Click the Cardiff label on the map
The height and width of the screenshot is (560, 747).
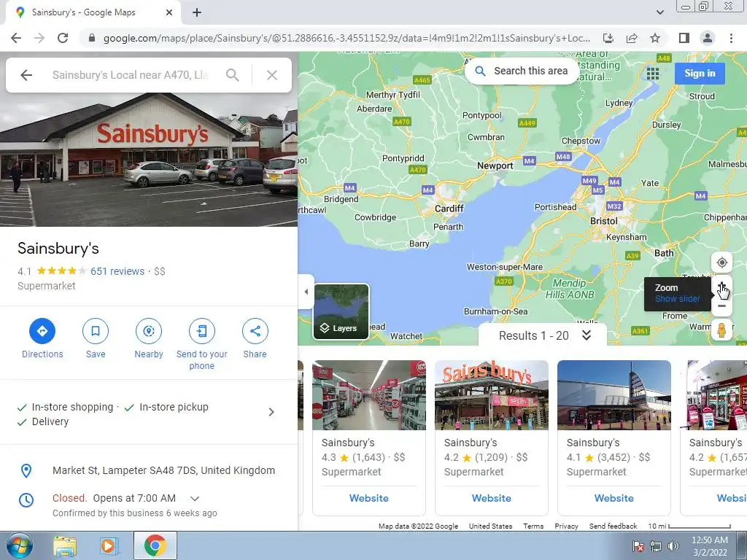(x=449, y=209)
